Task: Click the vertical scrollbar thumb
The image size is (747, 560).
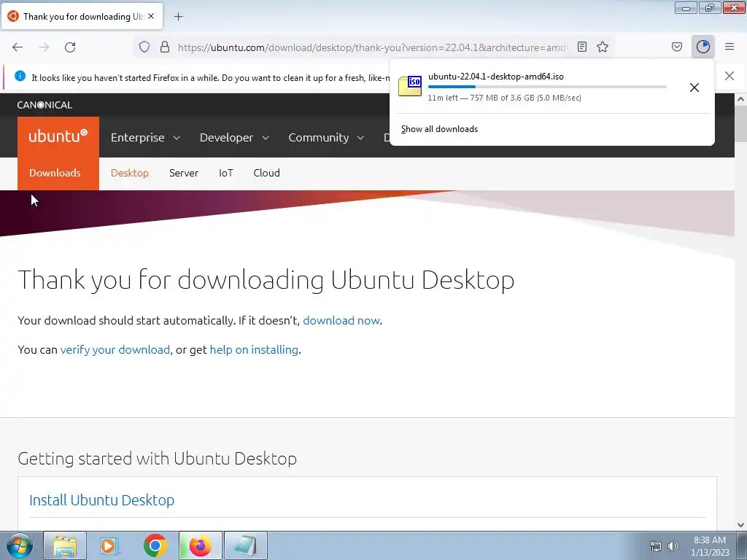Action: (x=740, y=123)
